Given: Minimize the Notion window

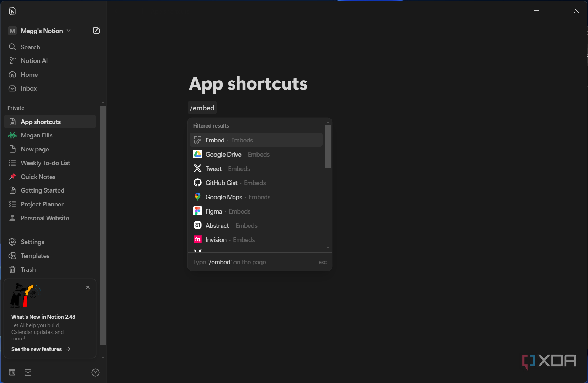Looking at the screenshot, I should [536, 11].
